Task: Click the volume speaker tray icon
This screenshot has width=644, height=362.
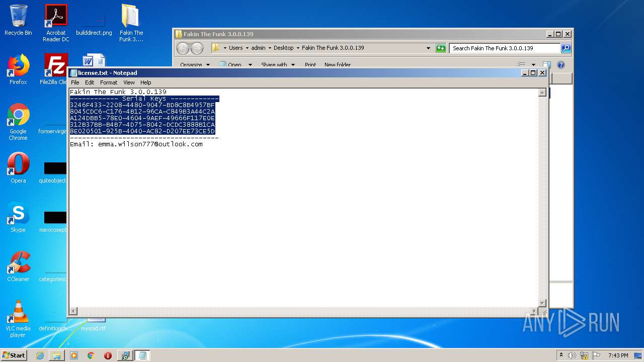Action: coord(572,355)
